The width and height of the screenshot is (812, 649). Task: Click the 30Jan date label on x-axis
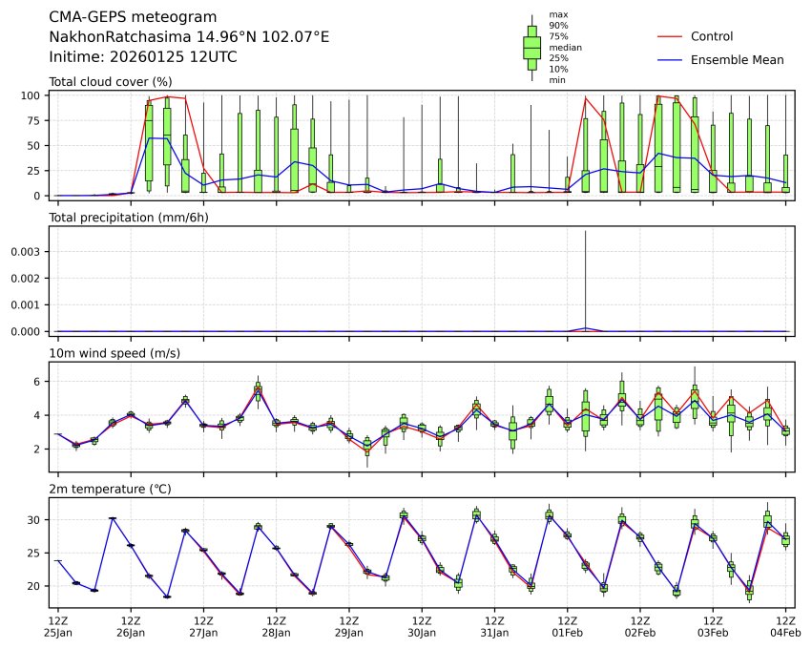422,632
